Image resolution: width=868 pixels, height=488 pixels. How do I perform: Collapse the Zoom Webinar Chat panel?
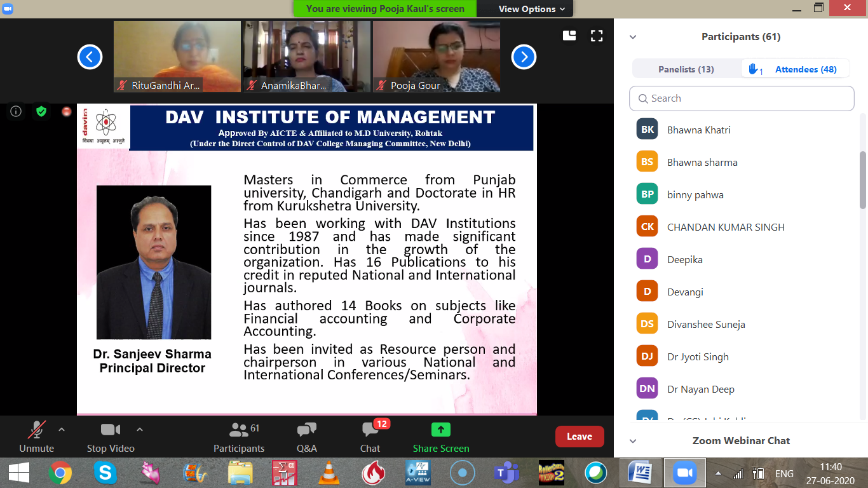tap(633, 441)
